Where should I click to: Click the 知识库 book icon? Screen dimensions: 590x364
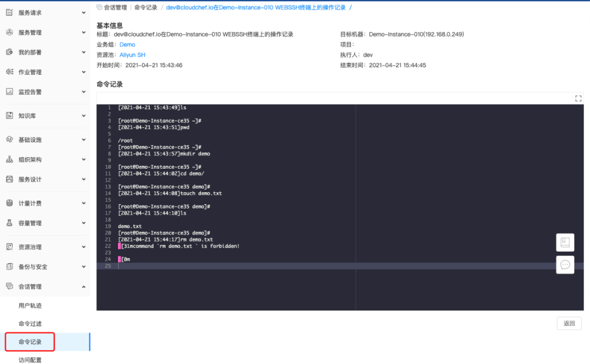pyautogui.click(x=9, y=116)
